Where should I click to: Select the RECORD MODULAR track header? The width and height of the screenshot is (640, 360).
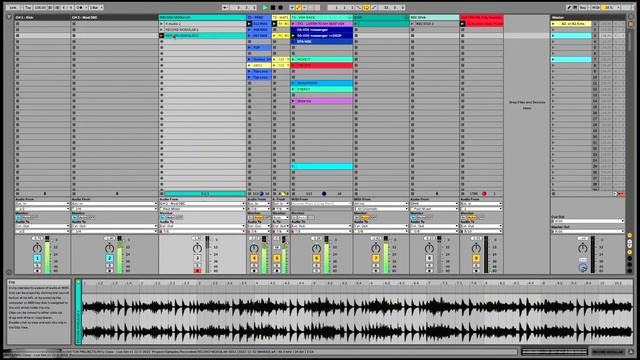click(202, 18)
